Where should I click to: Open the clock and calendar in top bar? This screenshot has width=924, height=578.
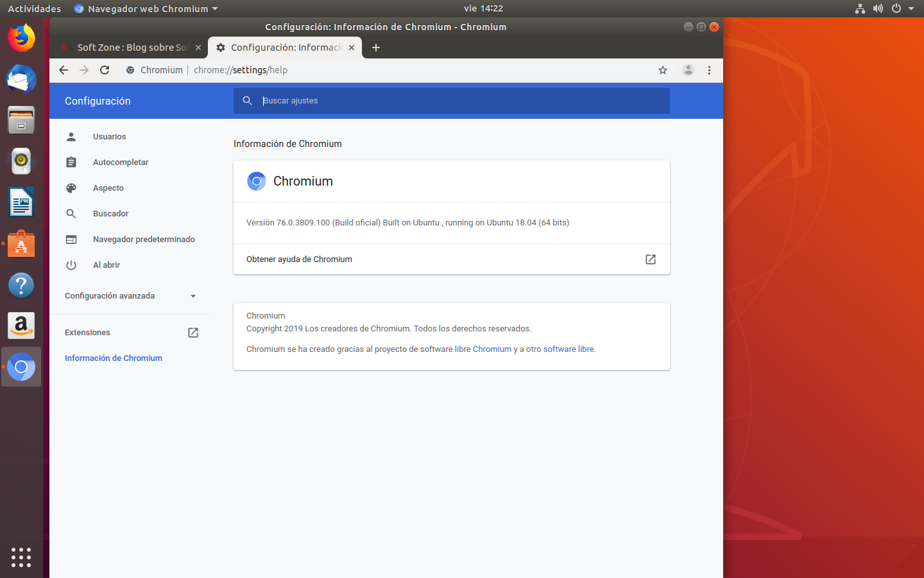pyautogui.click(x=483, y=8)
